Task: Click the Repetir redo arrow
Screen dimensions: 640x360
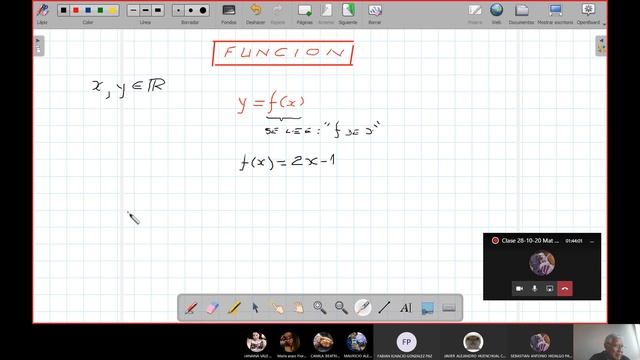Action: [278, 10]
